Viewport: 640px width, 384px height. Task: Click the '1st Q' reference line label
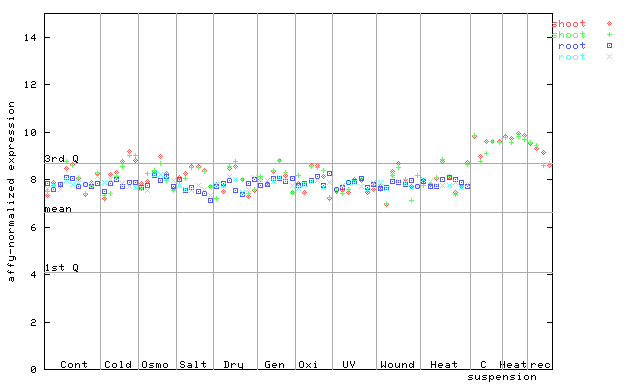click(61, 267)
